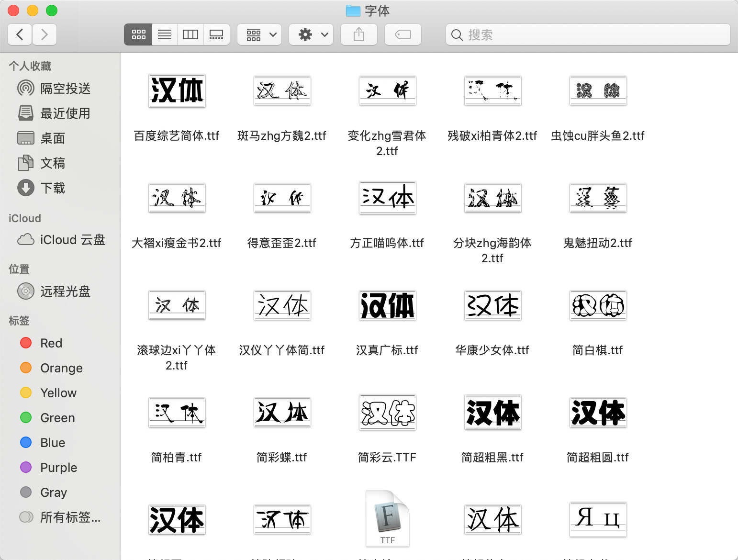Viewport: 738px width, 560px height.
Task: Click the Back navigation button
Action: click(x=19, y=34)
